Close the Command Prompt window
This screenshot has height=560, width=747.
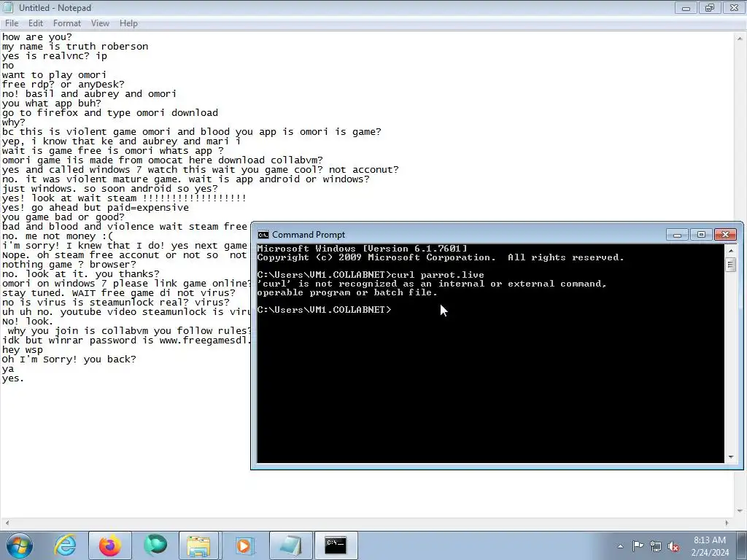(x=726, y=234)
